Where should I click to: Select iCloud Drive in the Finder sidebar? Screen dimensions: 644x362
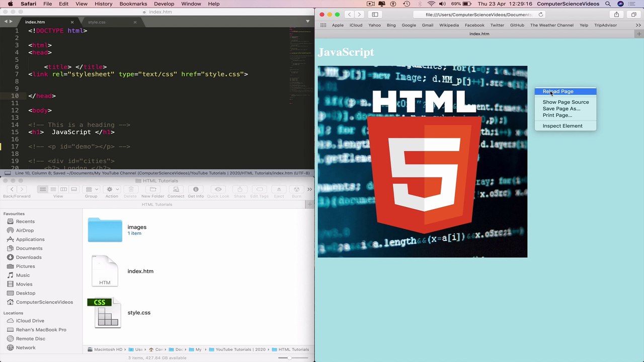[30, 321]
